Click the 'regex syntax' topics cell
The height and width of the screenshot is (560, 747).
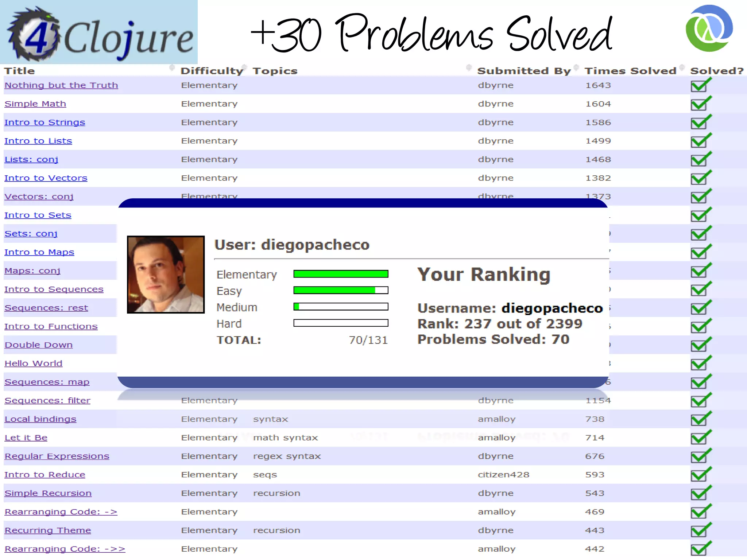coord(287,456)
